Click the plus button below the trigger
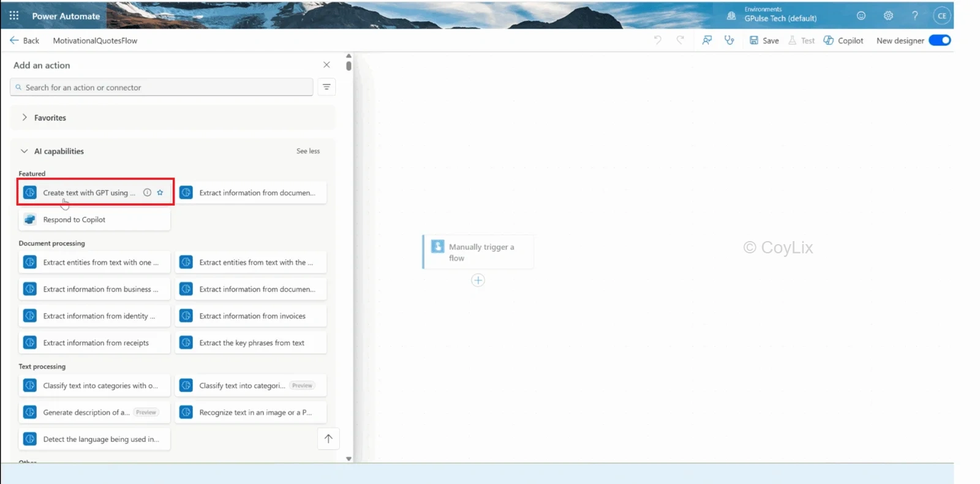The image size is (980, 484). [x=478, y=280]
